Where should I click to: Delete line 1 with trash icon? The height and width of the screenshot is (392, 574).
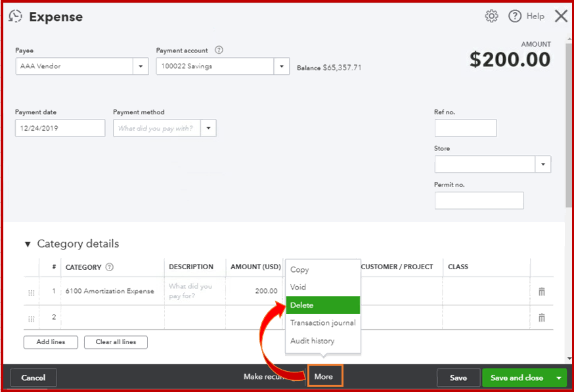tap(542, 292)
